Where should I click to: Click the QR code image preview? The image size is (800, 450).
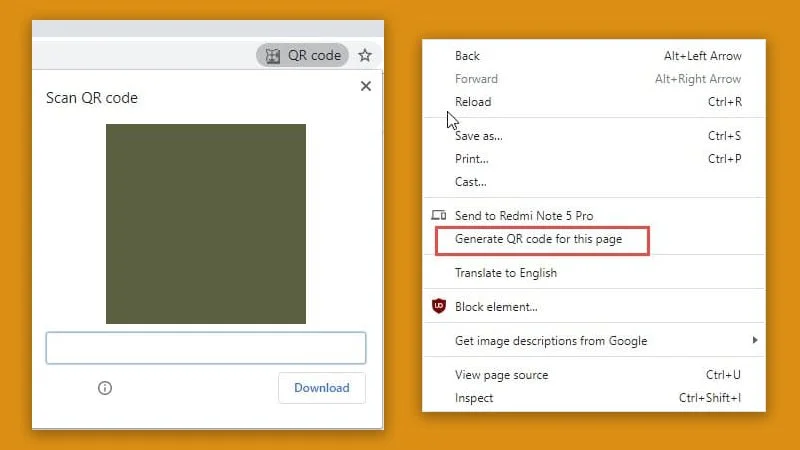pyautogui.click(x=206, y=224)
